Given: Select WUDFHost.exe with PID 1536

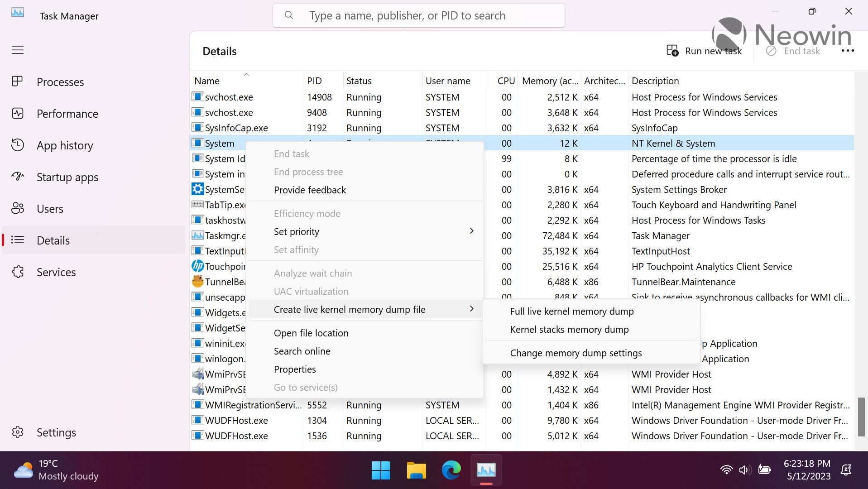Looking at the screenshot, I should pyautogui.click(x=522, y=436).
